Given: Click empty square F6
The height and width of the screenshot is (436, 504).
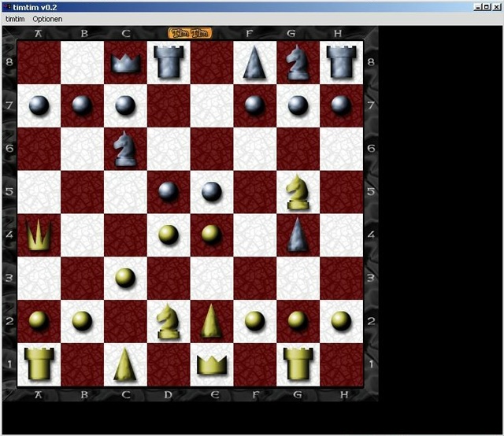Looking at the screenshot, I should point(255,149).
